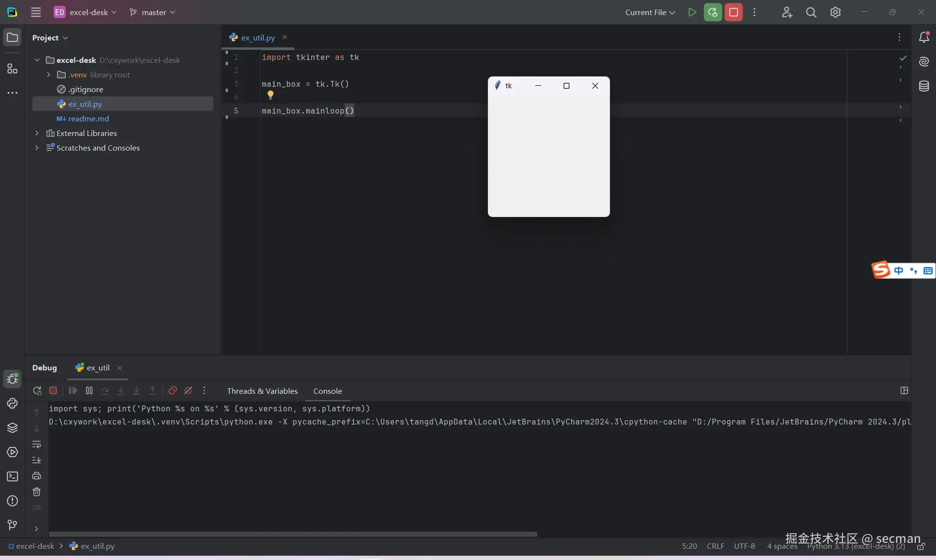Screen dimensions: 936x560
Task: Open the Git version control tool window
Action: point(12,524)
